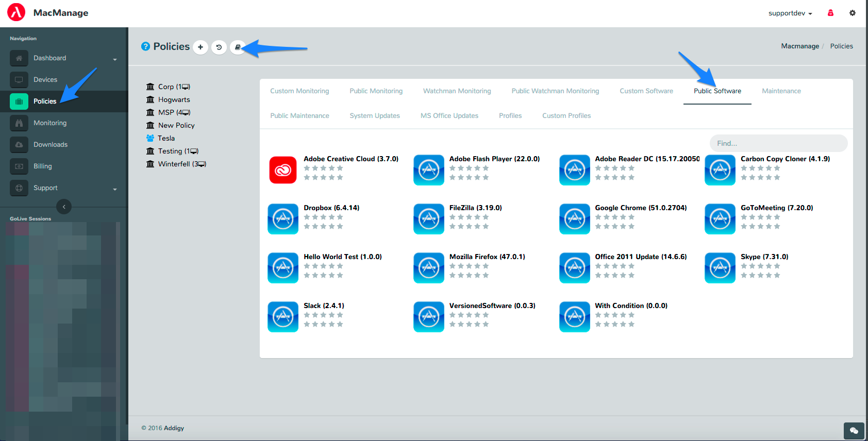The image size is (868, 441).
Task: Click the plus icon to add a policy
Action: [x=201, y=47]
